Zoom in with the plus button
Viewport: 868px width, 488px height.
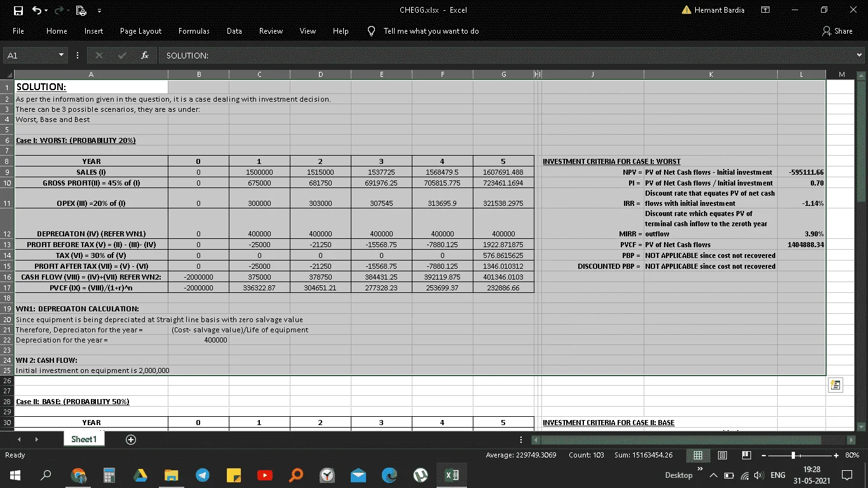tap(837, 455)
